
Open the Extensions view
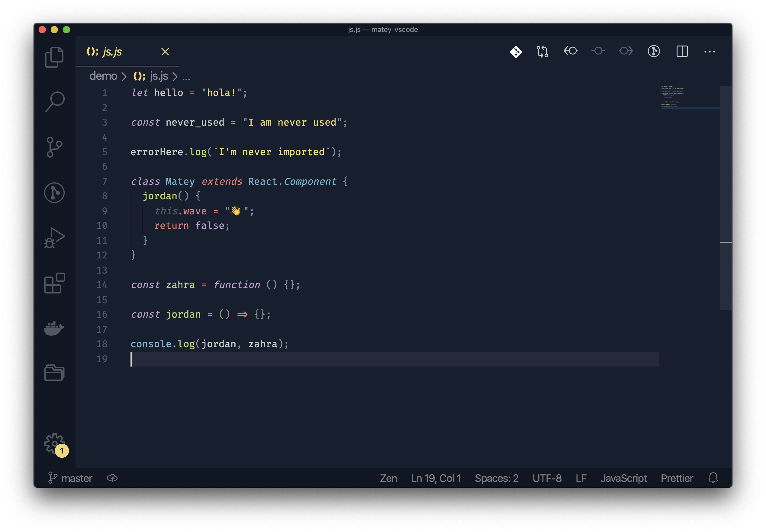pos(54,283)
